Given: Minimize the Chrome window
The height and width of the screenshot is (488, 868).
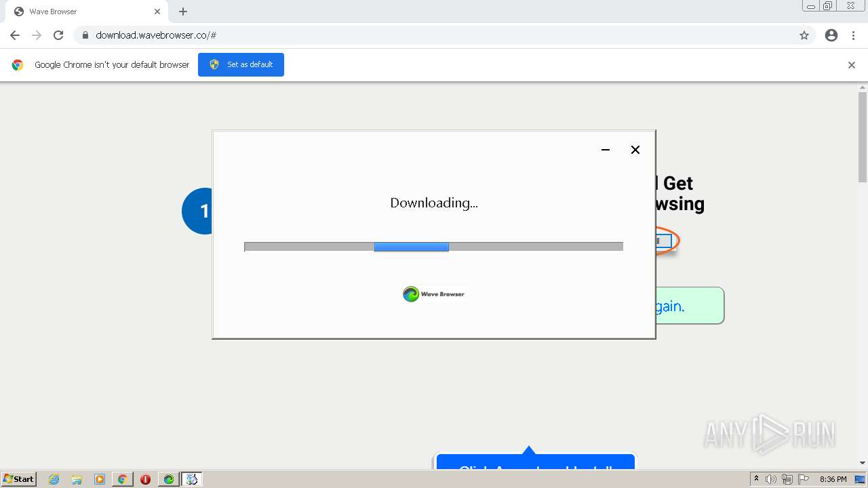Looking at the screenshot, I should point(811,6).
